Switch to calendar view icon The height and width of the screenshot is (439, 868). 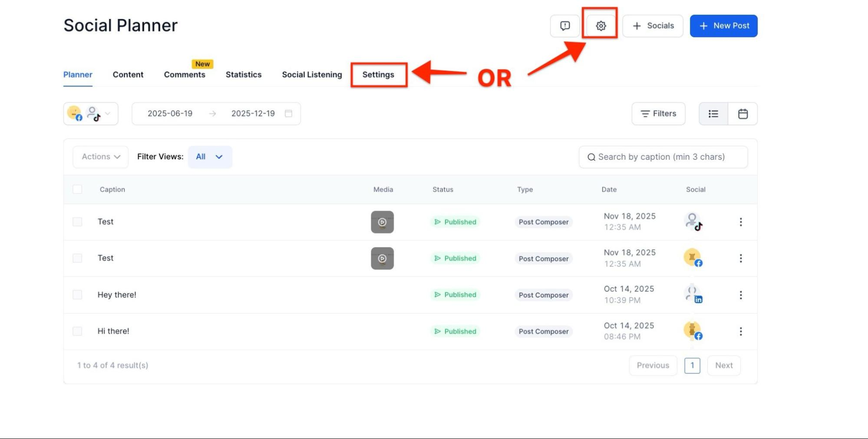[743, 114]
